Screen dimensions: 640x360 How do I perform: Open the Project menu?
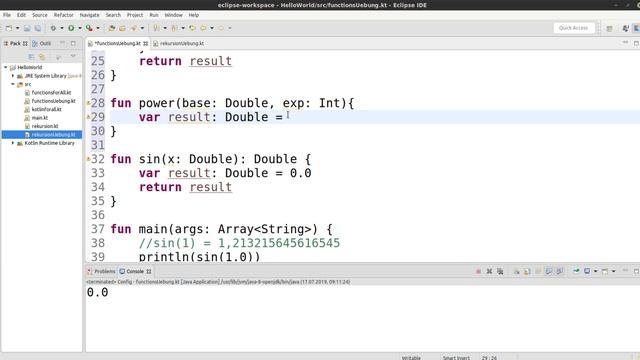point(135,15)
